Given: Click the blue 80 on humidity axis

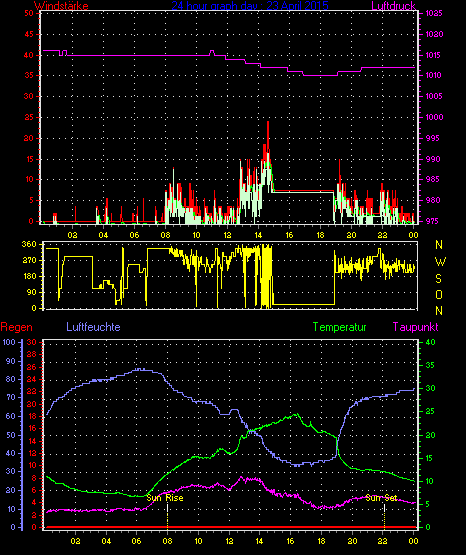Looking at the screenshot, I should coord(11,379).
